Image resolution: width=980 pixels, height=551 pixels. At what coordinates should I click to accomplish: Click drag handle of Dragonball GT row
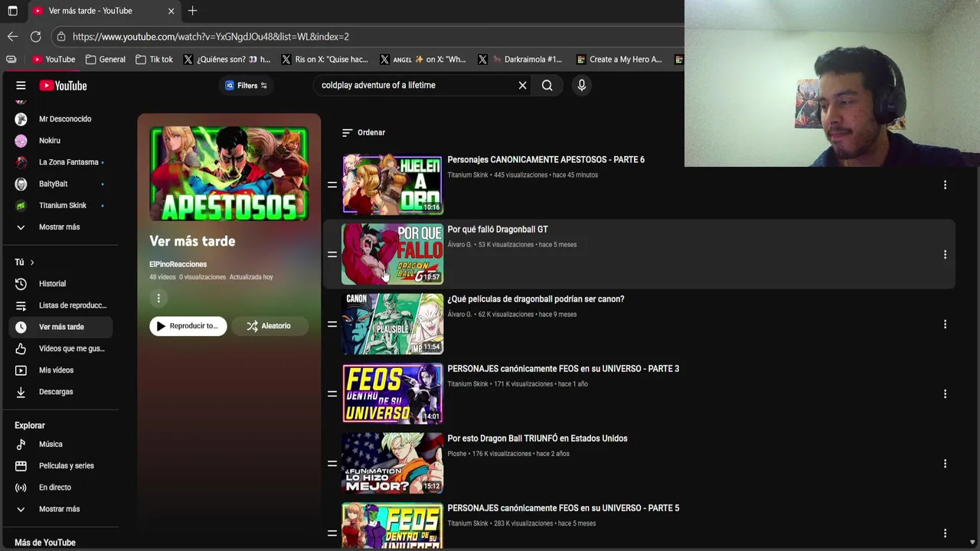(332, 254)
